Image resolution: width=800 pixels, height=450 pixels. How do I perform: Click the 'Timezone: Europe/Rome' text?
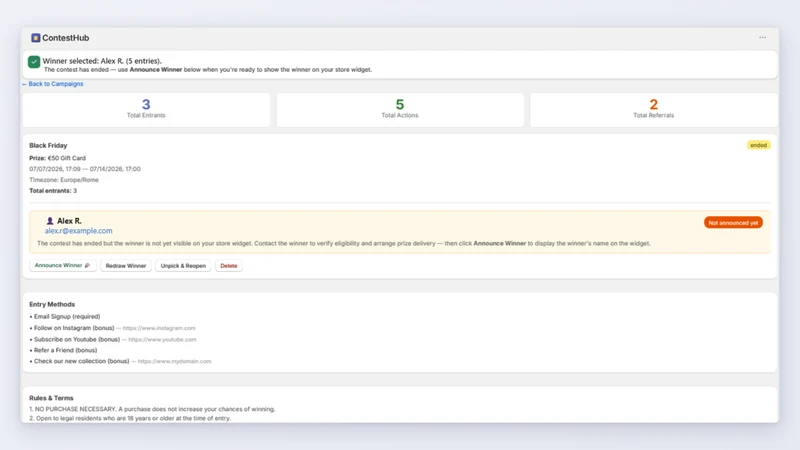64,180
